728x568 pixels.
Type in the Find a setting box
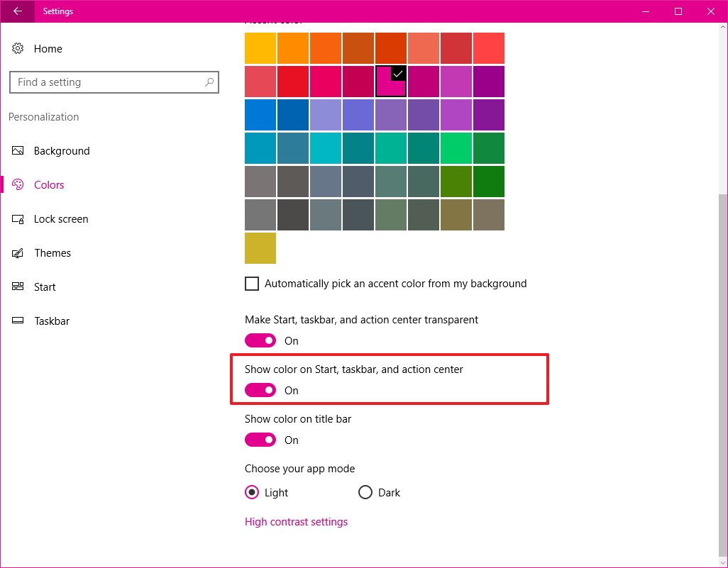[106, 82]
